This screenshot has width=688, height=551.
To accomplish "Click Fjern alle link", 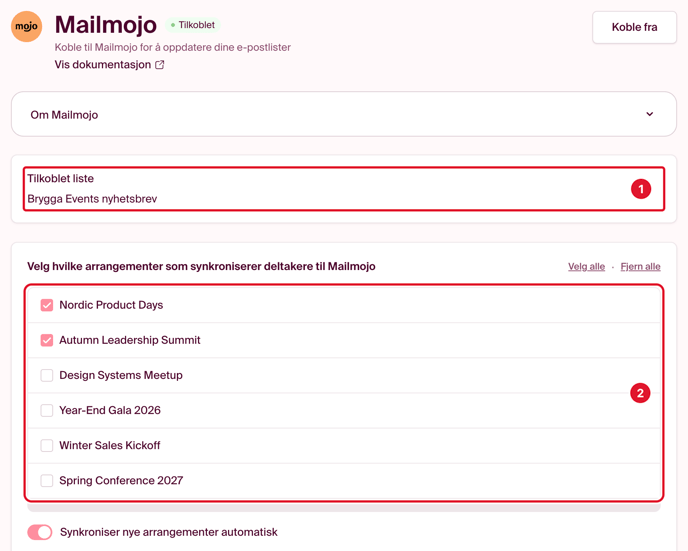I will pos(640,266).
